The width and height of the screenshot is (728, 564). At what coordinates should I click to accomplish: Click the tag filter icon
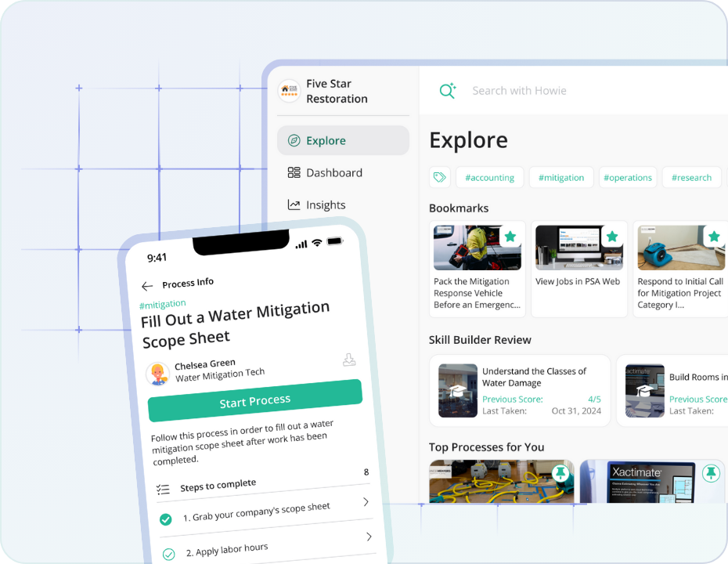coord(440,178)
